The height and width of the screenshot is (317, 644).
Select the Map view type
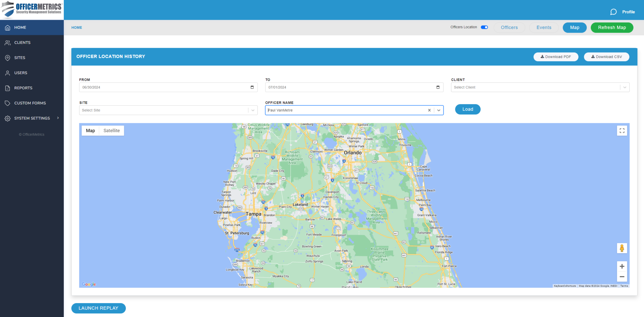pyautogui.click(x=90, y=131)
